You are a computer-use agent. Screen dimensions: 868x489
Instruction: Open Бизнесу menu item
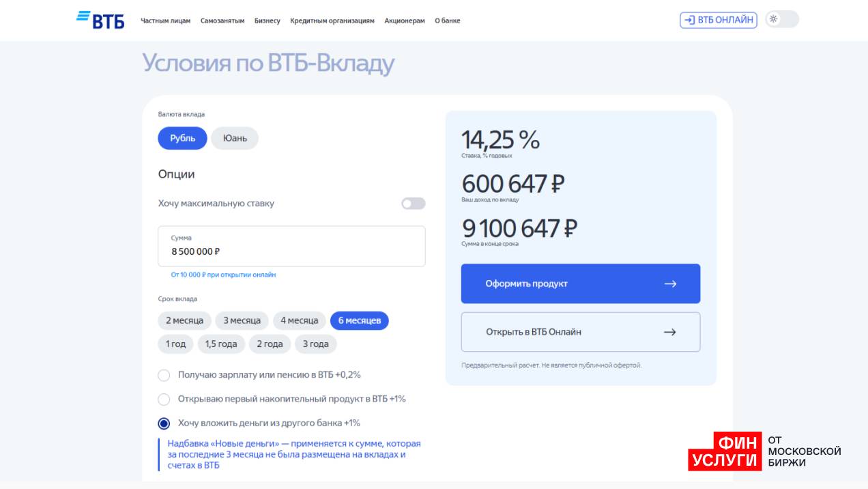[x=267, y=20]
